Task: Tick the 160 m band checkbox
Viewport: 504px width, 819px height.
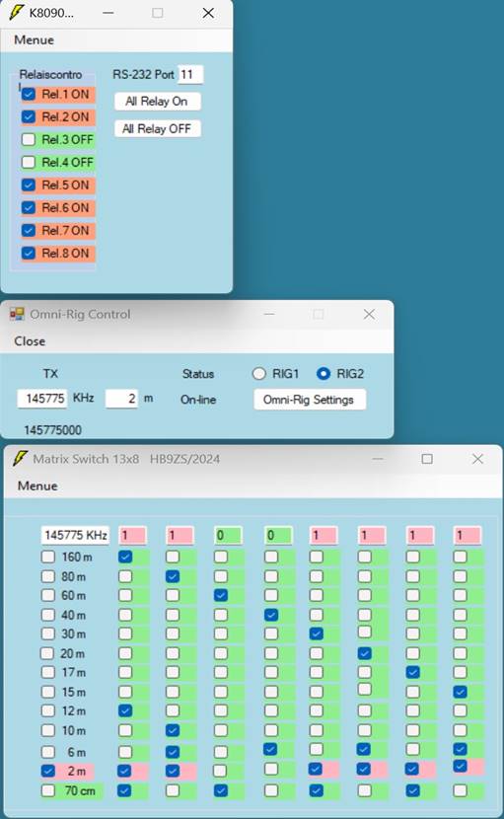Action: (48, 557)
